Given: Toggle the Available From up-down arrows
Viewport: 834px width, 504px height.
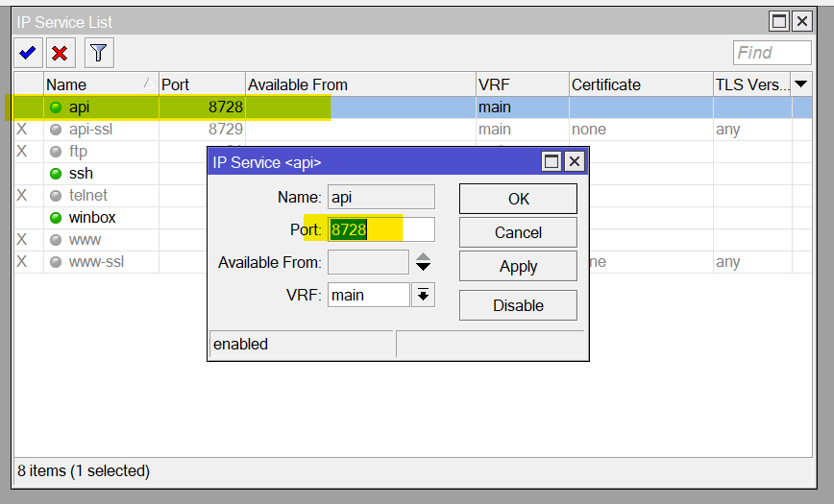Looking at the screenshot, I should pos(423,262).
